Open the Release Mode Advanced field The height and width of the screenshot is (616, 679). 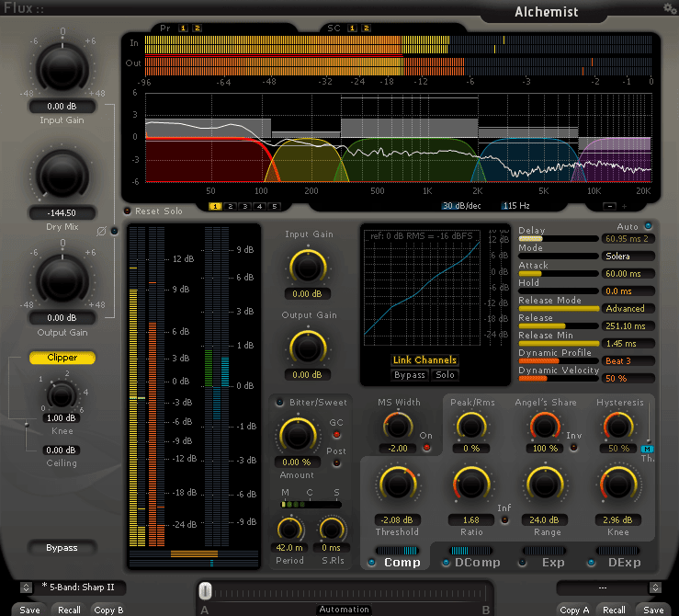click(628, 308)
